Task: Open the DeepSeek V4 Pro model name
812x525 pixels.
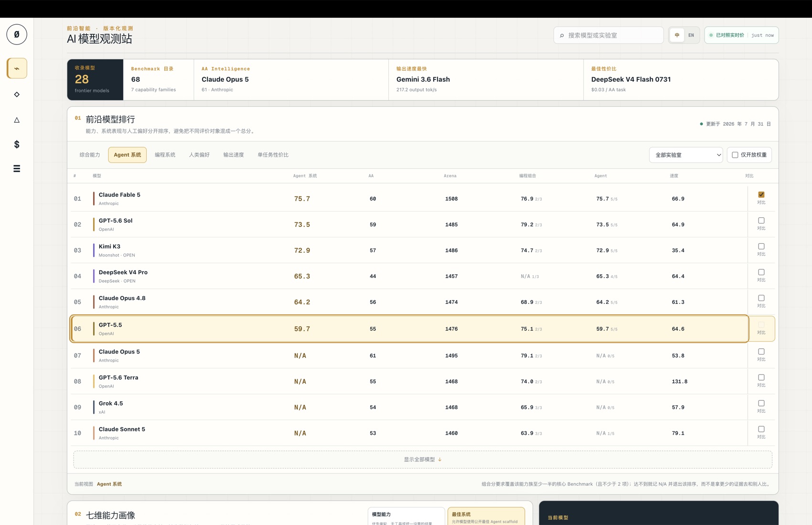Action: click(x=123, y=272)
